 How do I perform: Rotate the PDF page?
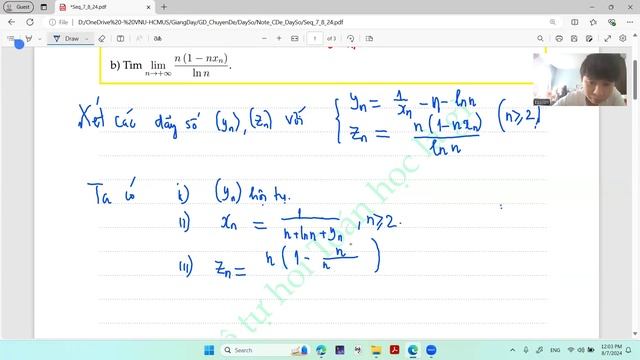350,38
